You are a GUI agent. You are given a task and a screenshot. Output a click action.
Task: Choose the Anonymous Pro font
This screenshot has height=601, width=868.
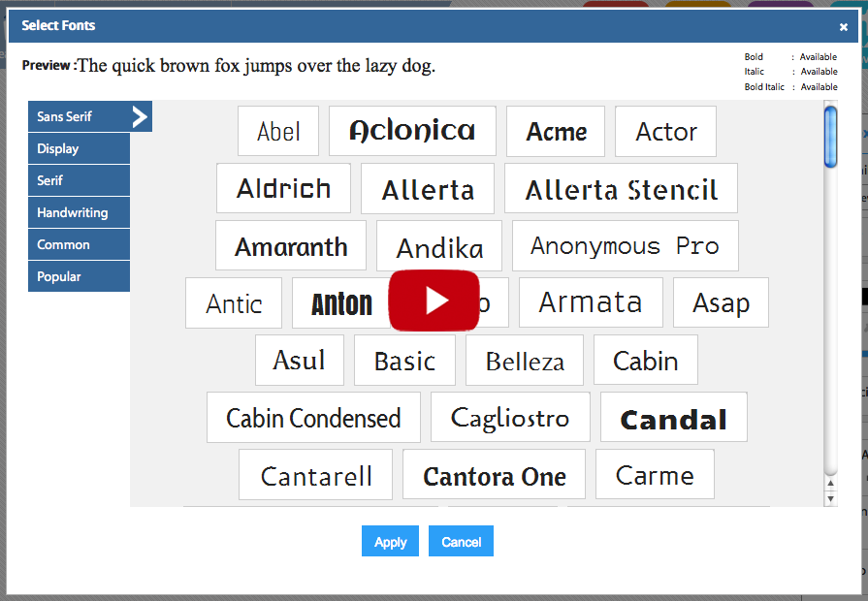pos(626,245)
